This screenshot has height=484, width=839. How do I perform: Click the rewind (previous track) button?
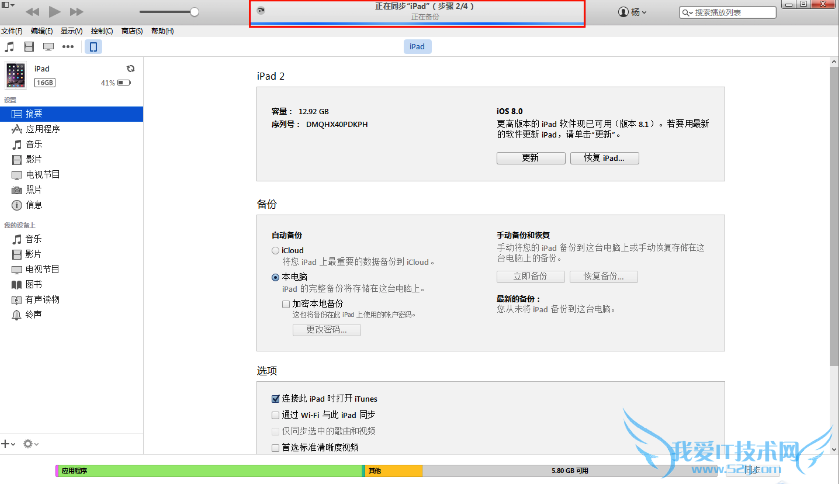point(32,11)
